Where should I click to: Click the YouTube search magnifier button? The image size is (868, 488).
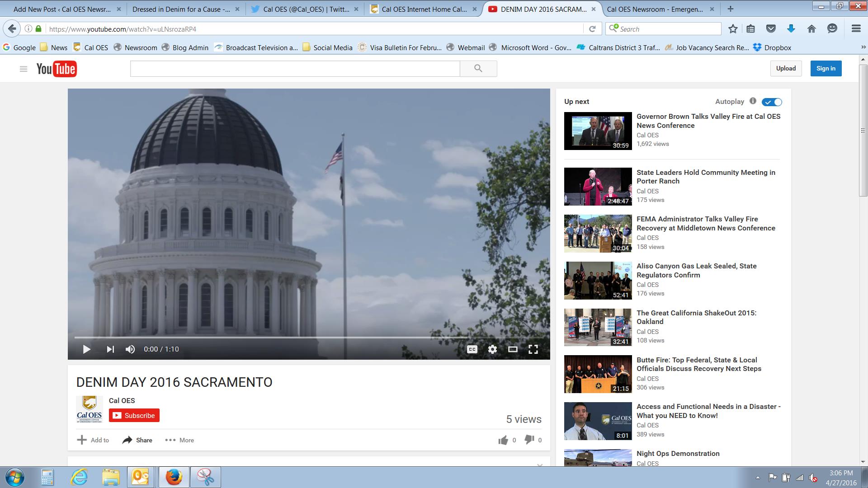(x=478, y=69)
